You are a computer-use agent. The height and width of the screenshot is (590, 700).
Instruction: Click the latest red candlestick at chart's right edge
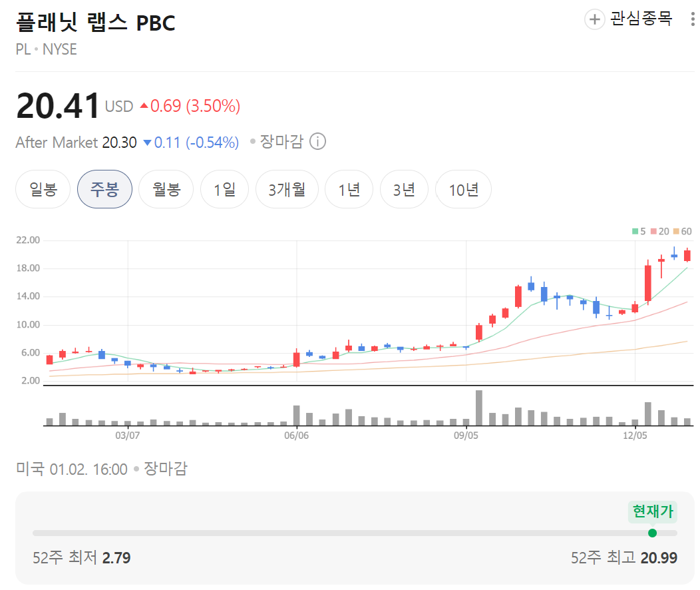(x=687, y=256)
